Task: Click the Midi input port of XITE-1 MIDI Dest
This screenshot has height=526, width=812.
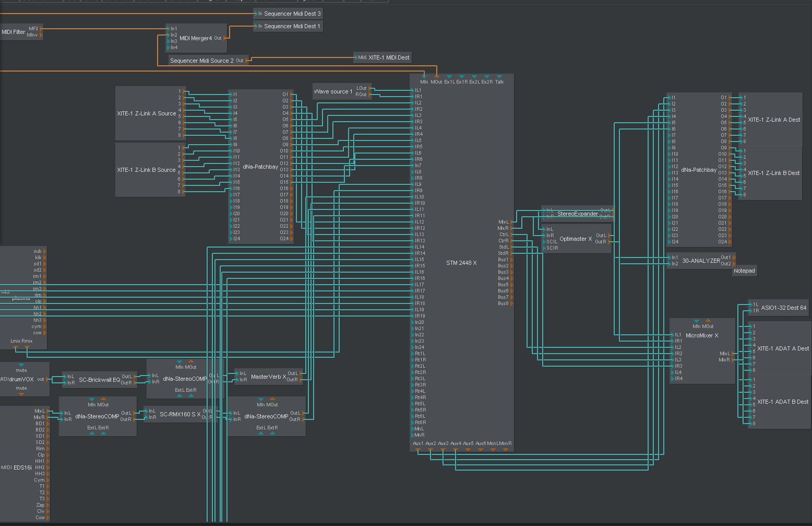Action: pyautogui.click(x=356, y=57)
